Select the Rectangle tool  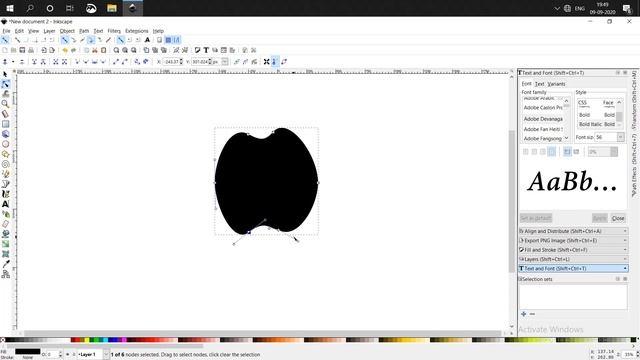click(x=5, y=124)
